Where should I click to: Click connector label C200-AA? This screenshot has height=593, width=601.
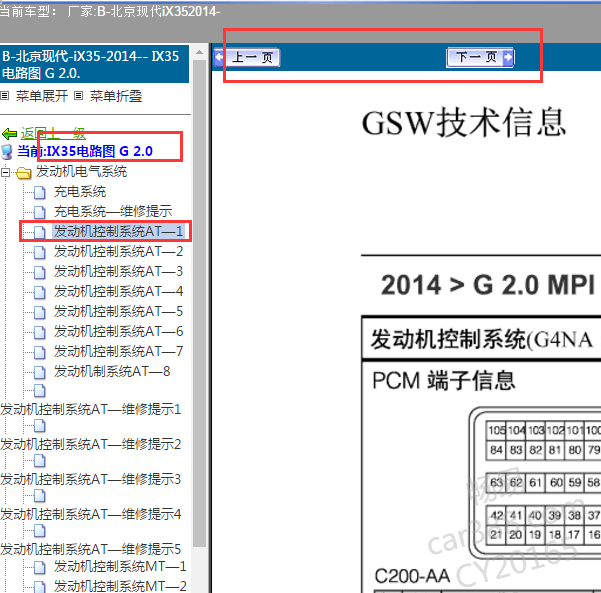point(412,576)
